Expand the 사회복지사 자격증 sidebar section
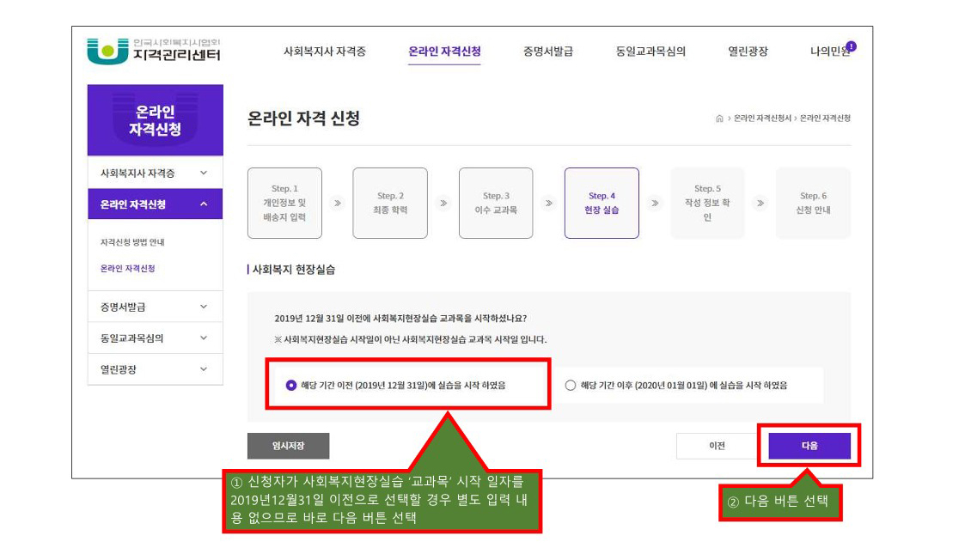The image size is (965, 560). (155, 173)
